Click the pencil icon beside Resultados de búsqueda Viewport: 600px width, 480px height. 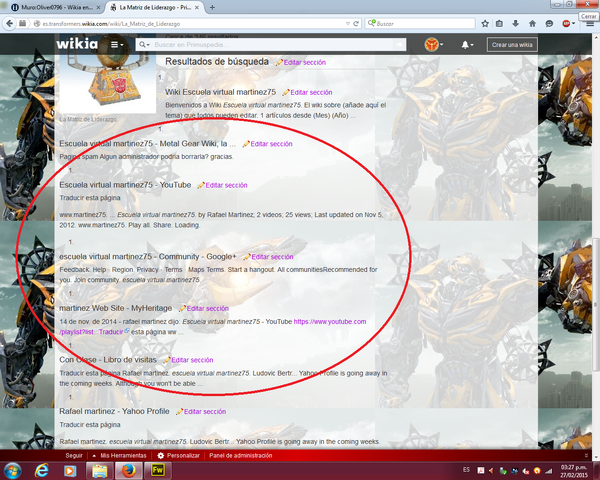279,62
